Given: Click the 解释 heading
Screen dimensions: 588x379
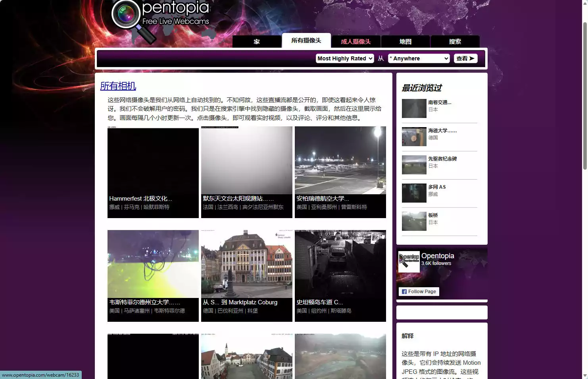Looking at the screenshot, I should tap(407, 336).
